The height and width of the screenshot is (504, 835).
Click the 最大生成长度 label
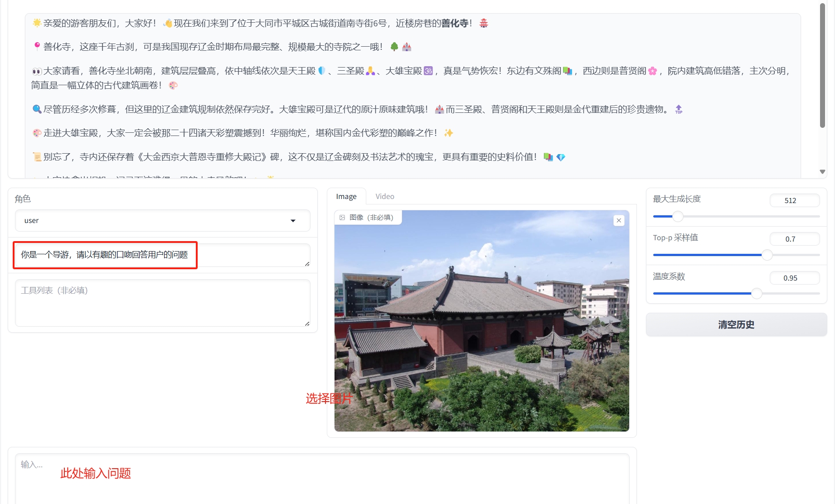tap(677, 199)
